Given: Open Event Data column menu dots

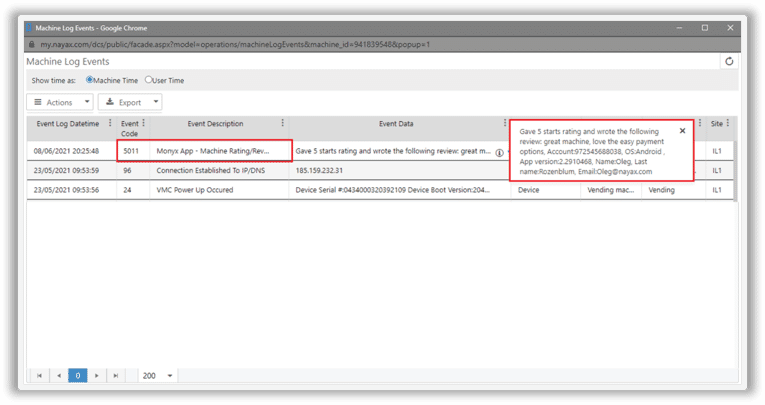Looking at the screenshot, I should coord(504,123).
